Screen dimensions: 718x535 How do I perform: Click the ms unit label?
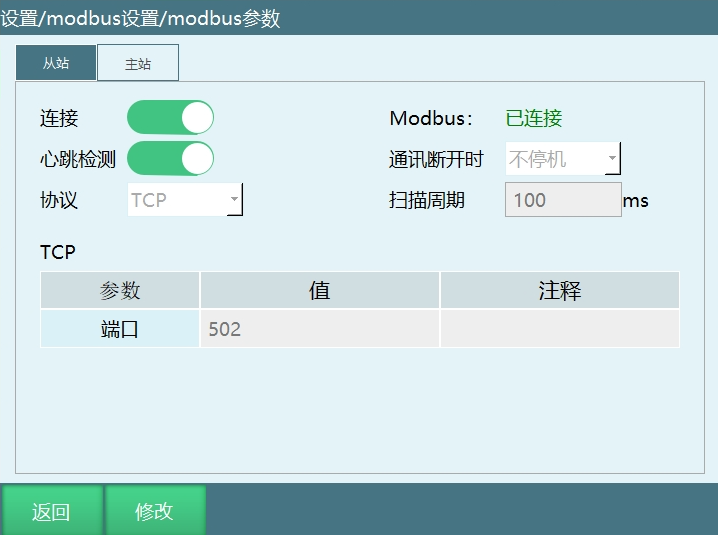(636, 201)
